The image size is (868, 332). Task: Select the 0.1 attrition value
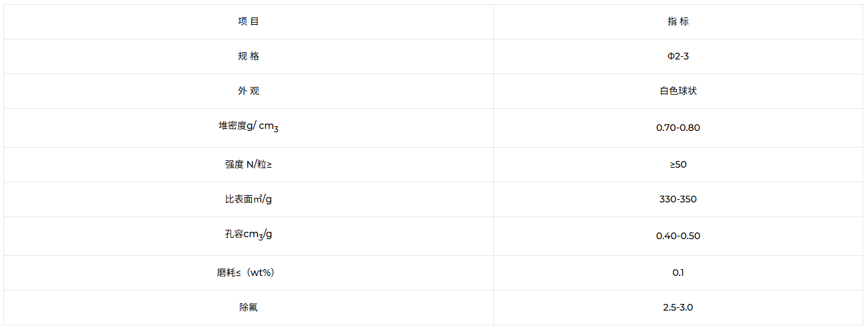click(x=678, y=273)
